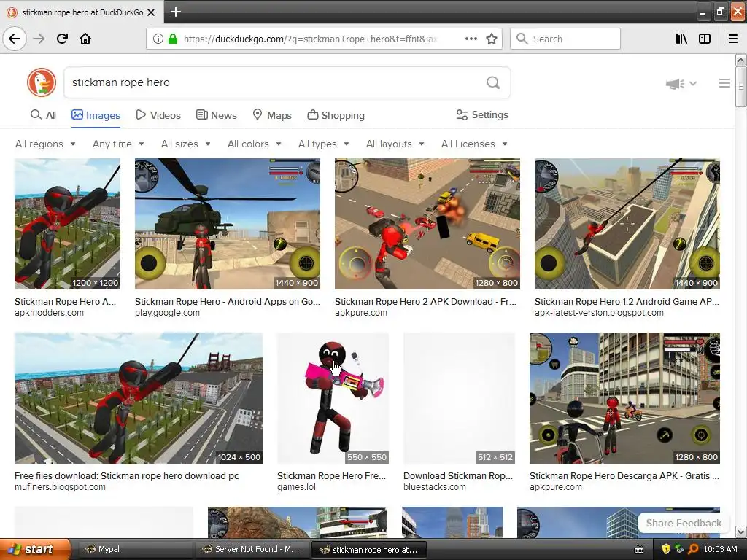Click the scrollbar up arrow

741,60
